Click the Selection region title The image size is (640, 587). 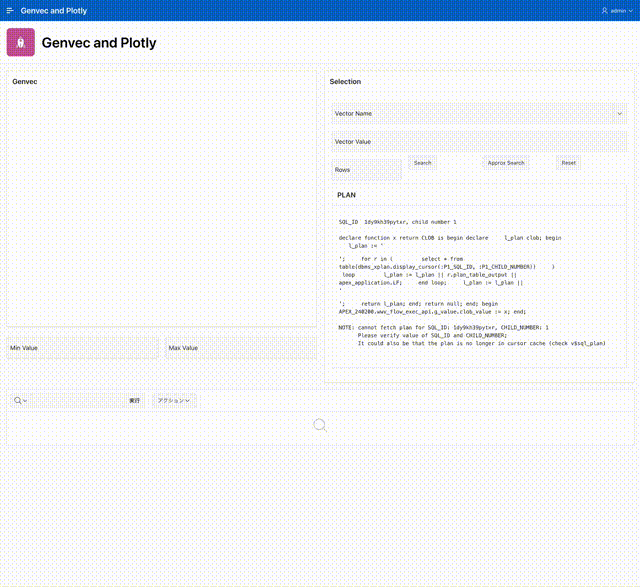345,82
